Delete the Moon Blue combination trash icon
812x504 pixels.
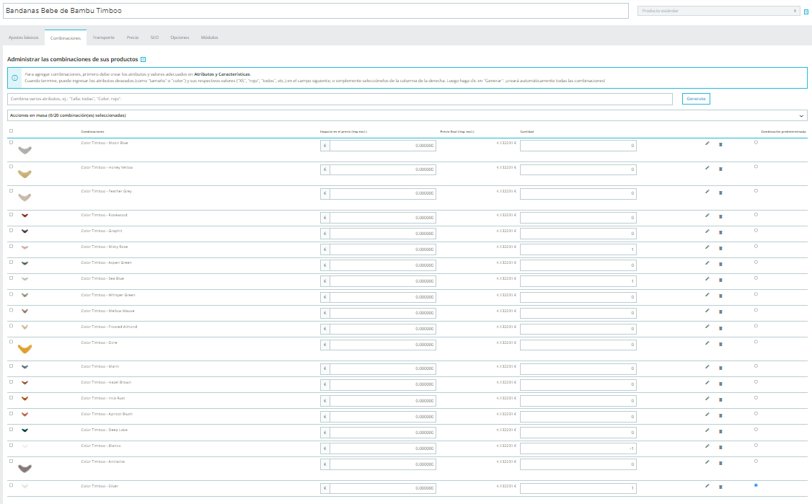point(720,144)
